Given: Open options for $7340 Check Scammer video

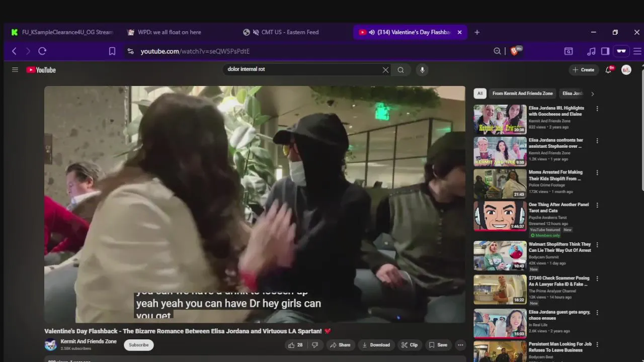Looking at the screenshot, I should click(597, 279).
